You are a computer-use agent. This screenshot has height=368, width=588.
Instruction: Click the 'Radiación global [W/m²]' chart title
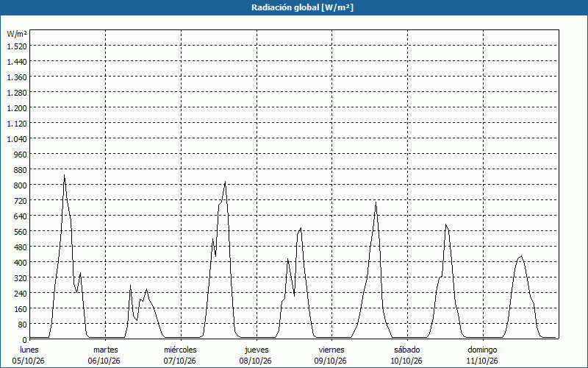(302, 7)
